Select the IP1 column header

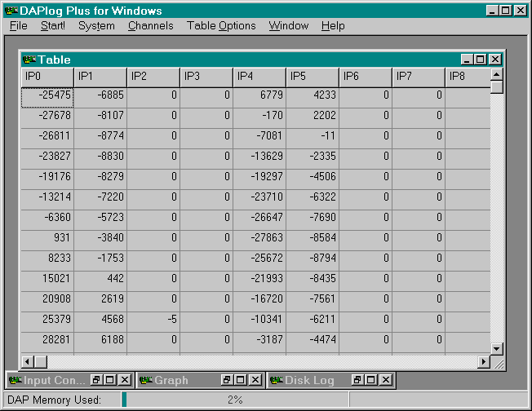coord(100,77)
